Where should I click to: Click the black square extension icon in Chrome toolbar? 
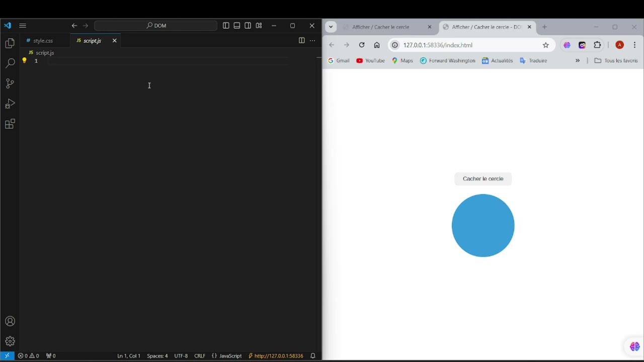pyautogui.click(x=582, y=45)
